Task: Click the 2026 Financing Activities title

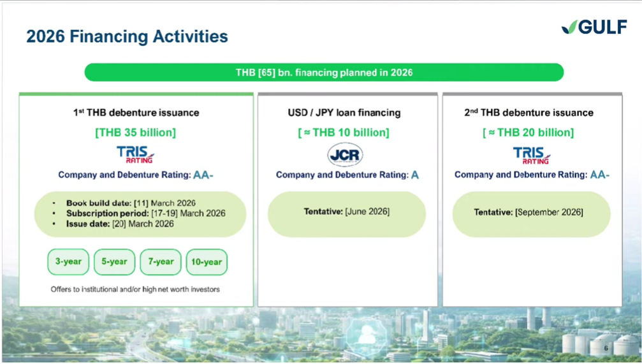Action: pyautogui.click(x=127, y=36)
